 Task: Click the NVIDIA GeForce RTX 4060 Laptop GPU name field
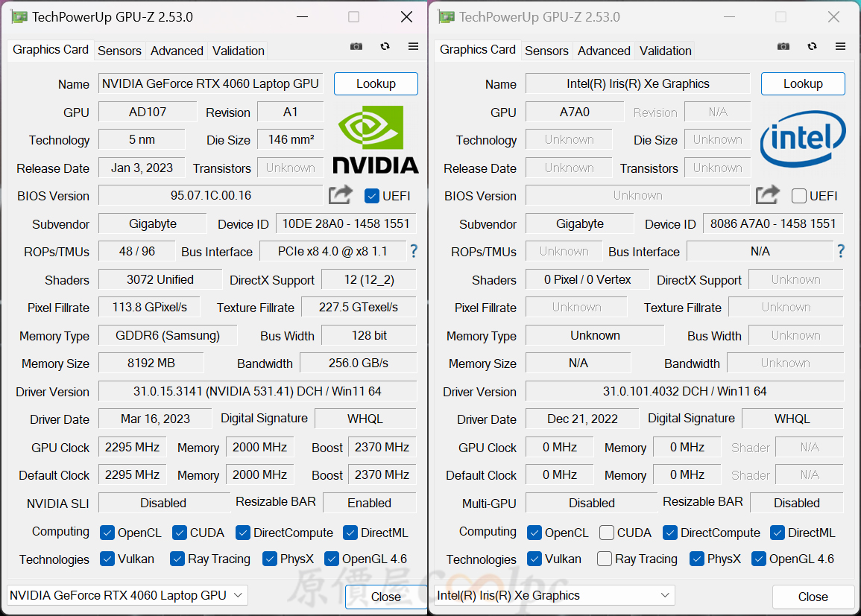pyautogui.click(x=211, y=83)
